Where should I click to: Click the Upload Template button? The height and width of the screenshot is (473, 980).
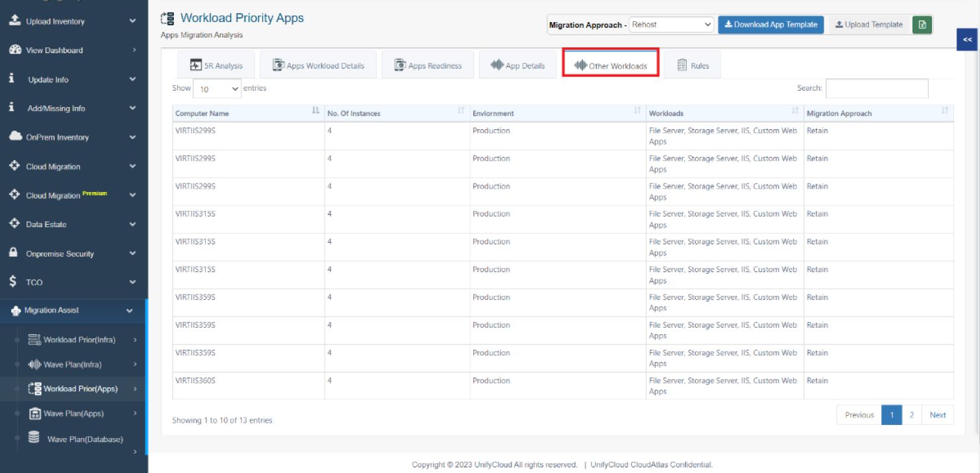tap(869, 25)
